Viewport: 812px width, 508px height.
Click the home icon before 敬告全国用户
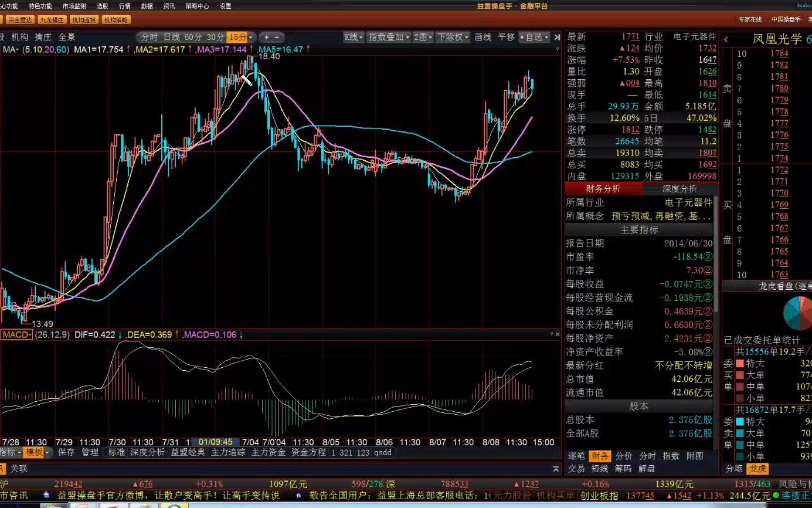(x=299, y=495)
